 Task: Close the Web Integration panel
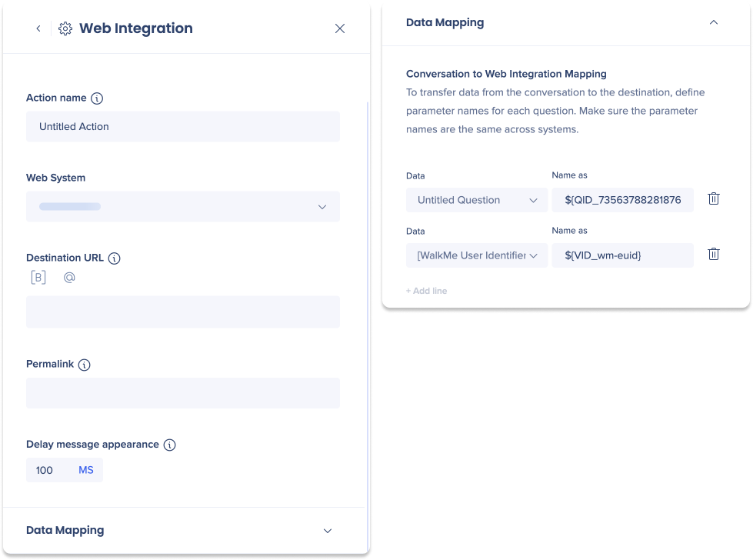coord(340,28)
